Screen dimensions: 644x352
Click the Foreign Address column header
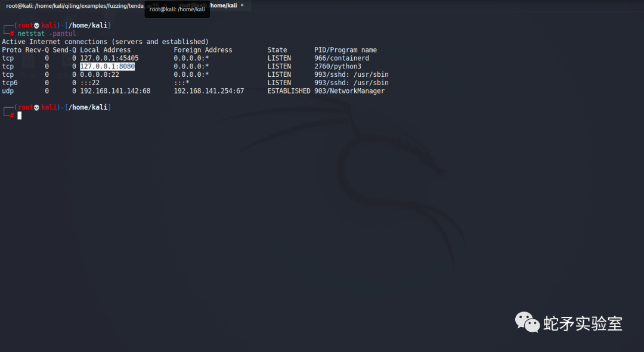203,50
